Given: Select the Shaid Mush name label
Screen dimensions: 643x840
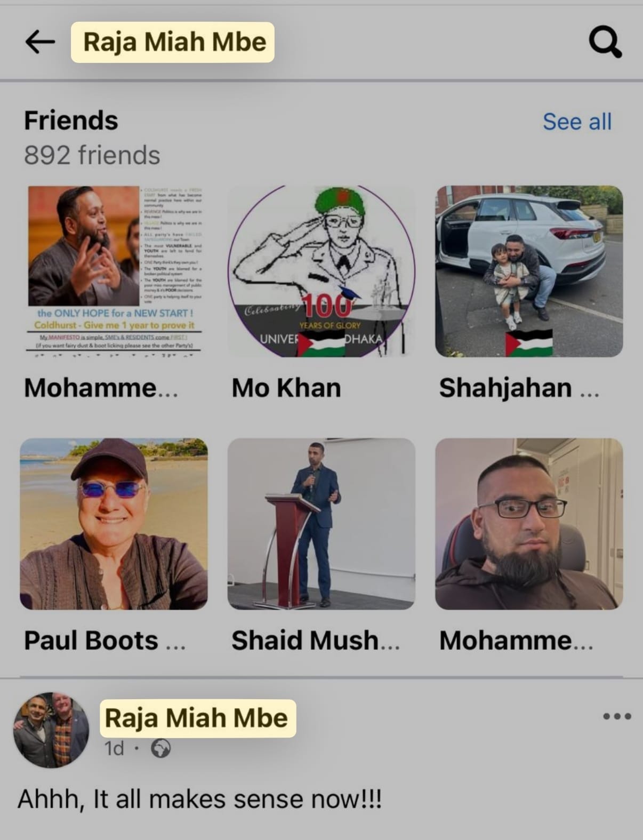Looking at the screenshot, I should [x=316, y=641].
